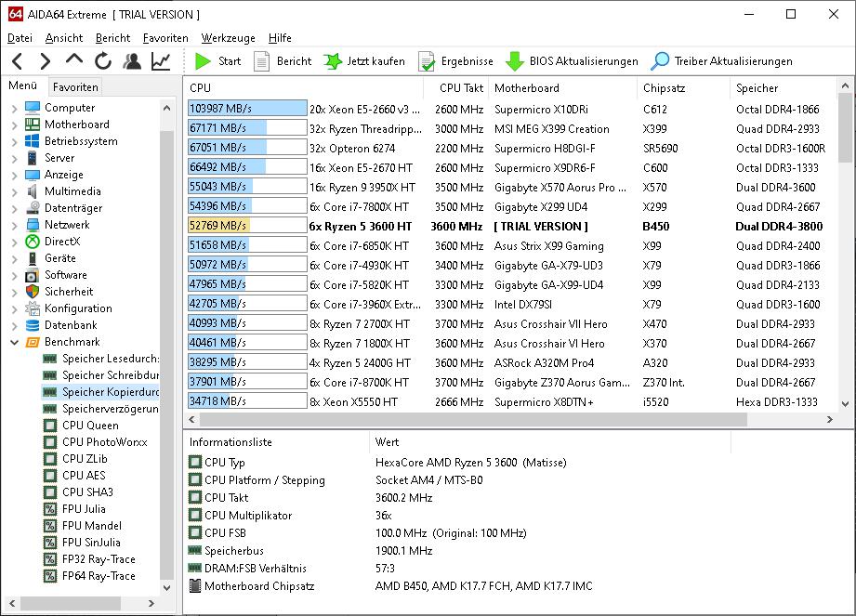
Task: Select the FPU SinJulia benchmark icon
Action: [50, 543]
